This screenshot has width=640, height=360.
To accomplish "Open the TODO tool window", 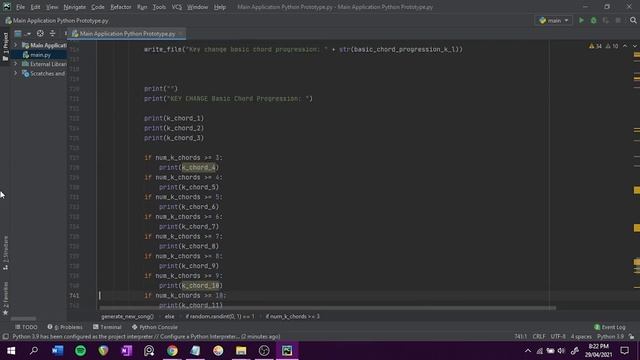I will pos(26,327).
